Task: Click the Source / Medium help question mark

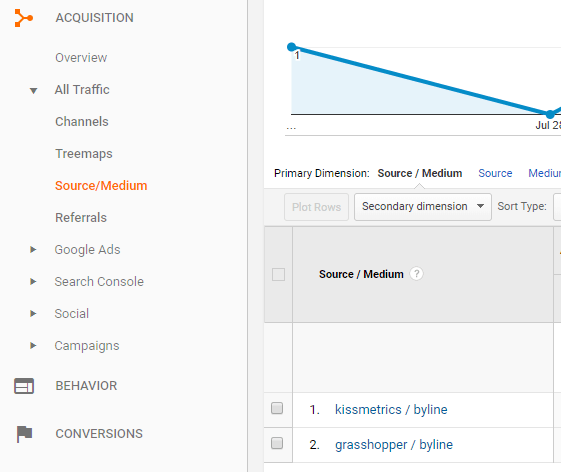Action: coord(416,274)
